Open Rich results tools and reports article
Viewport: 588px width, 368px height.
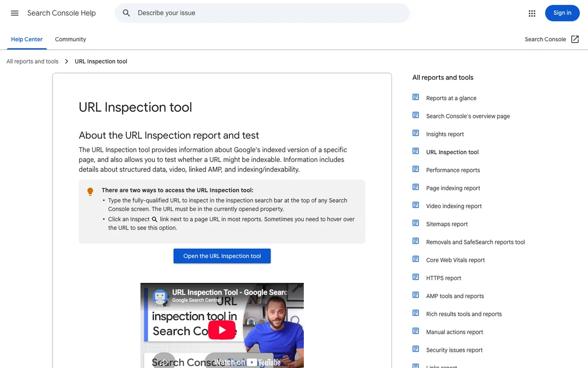pyautogui.click(x=464, y=314)
